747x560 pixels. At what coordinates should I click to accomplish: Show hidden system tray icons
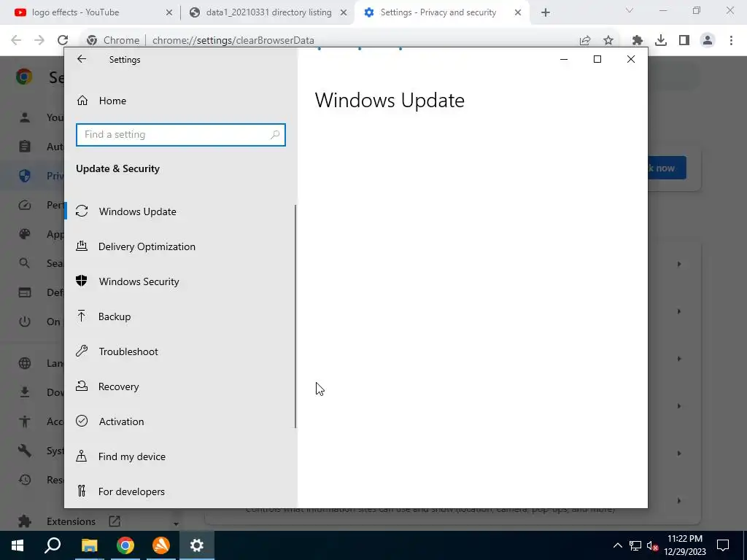[x=617, y=545]
